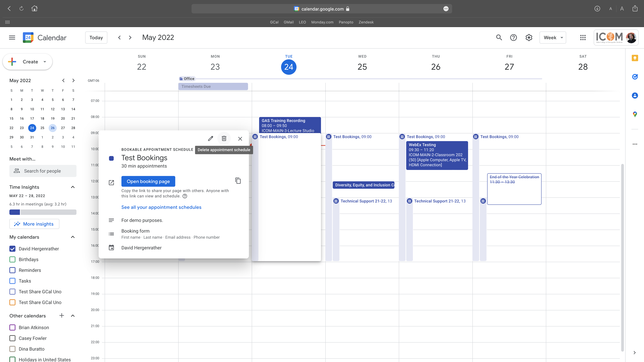This screenshot has height=362, width=644.
Task: Open Google Tasks in side panel
Action: (x=635, y=77)
